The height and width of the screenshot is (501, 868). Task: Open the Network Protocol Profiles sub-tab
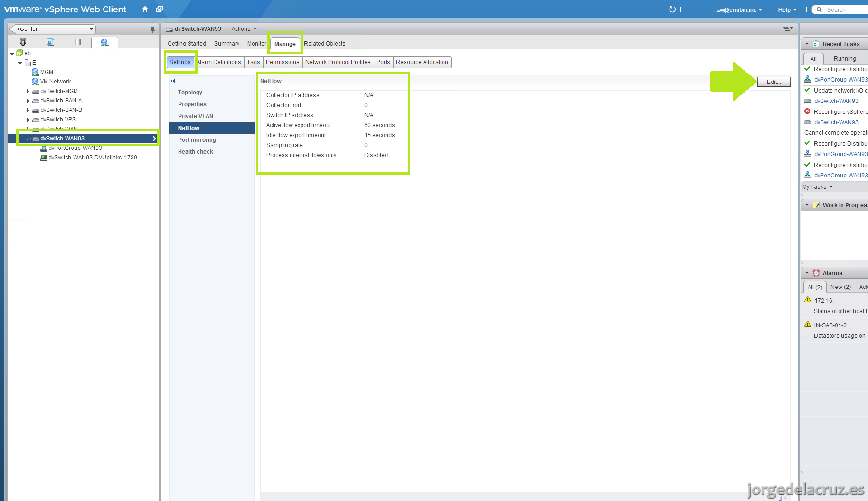click(338, 62)
